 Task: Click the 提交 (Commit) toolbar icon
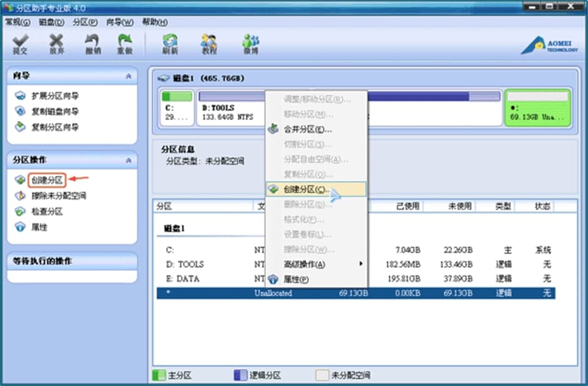tap(21, 43)
